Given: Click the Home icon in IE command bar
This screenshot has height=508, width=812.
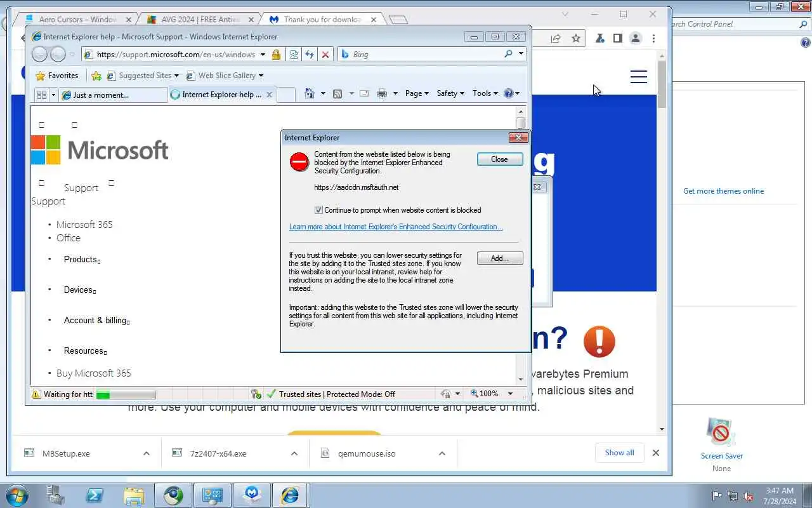Looking at the screenshot, I should pyautogui.click(x=309, y=93).
